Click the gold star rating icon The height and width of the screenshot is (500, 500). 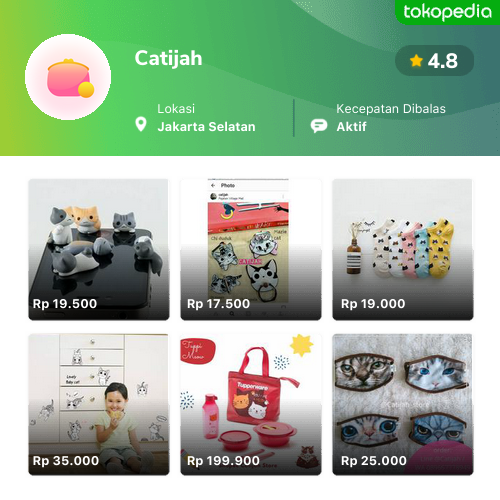click(416, 61)
